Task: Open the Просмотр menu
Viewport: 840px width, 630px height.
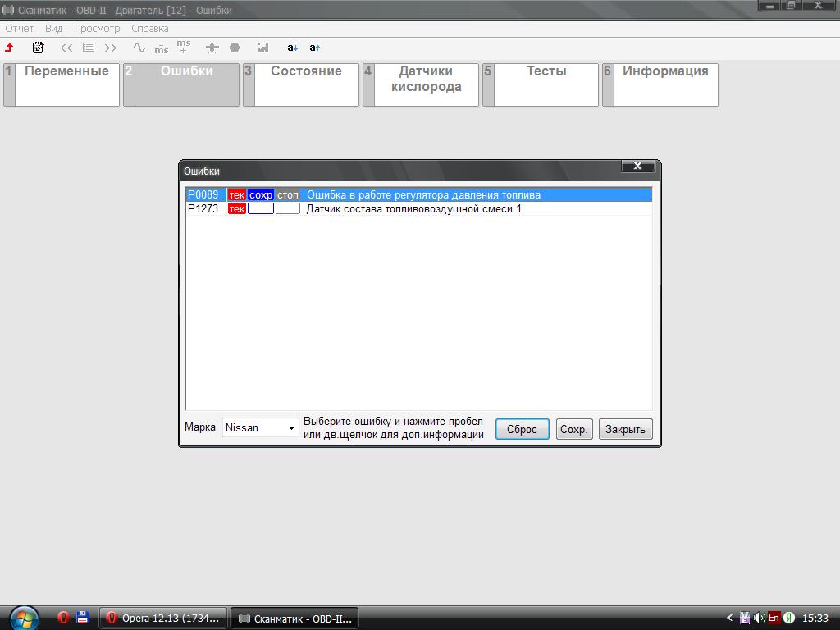Action: pos(97,28)
